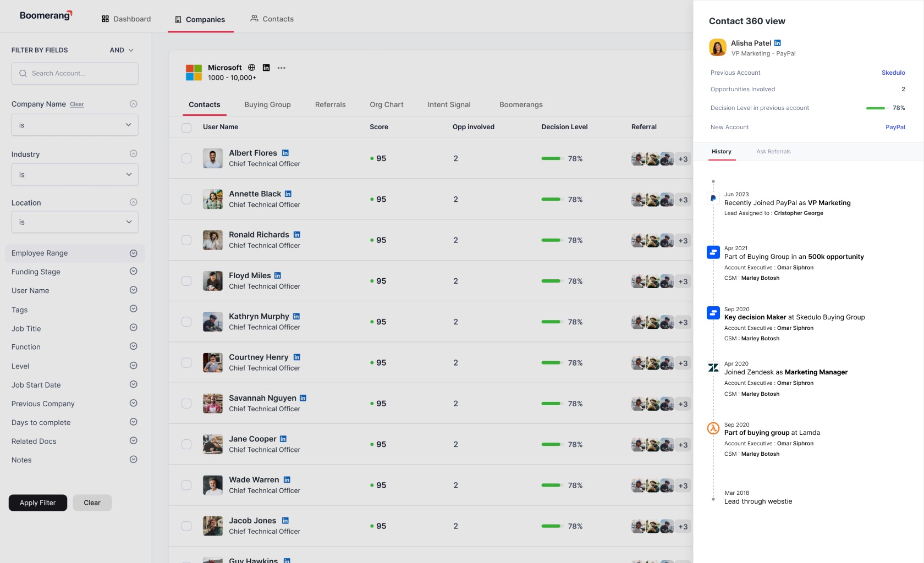This screenshot has height=563, width=924.
Task: Check the Kathryn Murphy row checkbox
Action: coord(186,322)
